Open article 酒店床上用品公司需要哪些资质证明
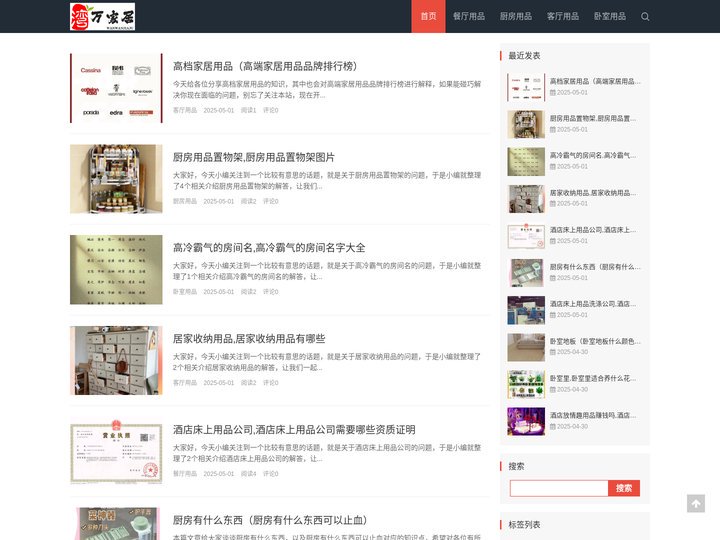 click(x=294, y=430)
